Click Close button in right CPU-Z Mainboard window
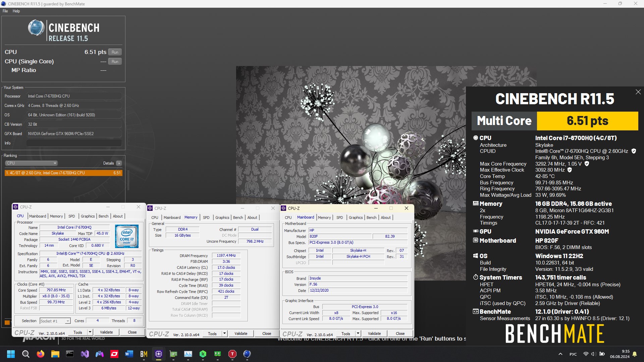 400,334
